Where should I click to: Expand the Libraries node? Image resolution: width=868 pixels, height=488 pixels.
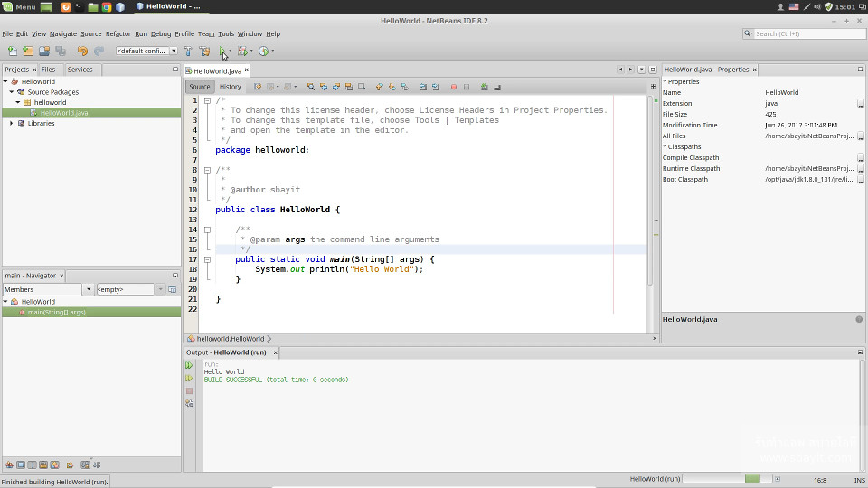click(x=12, y=124)
